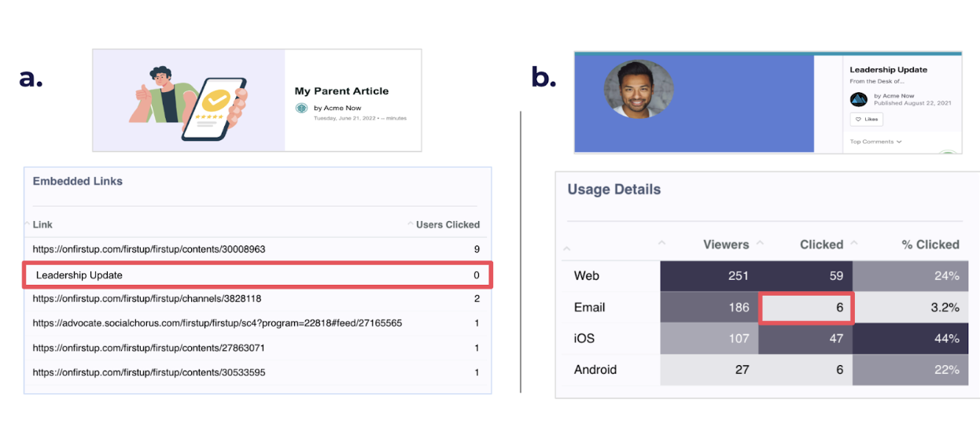Click the circular profile photo

click(x=638, y=90)
